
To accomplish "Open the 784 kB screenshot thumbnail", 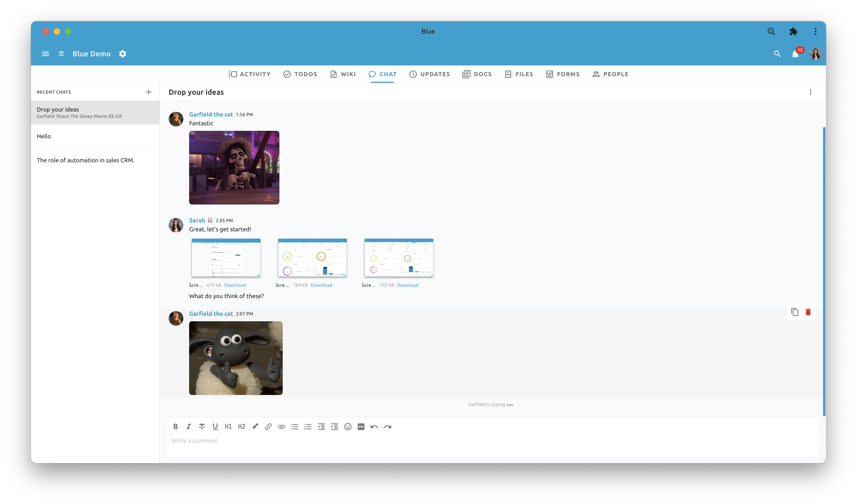I will (312, 258).
